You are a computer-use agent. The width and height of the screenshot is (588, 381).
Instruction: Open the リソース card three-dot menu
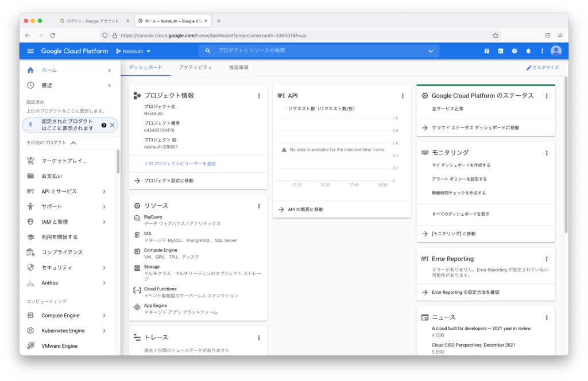pyautogui.click(x=258, y=205)
